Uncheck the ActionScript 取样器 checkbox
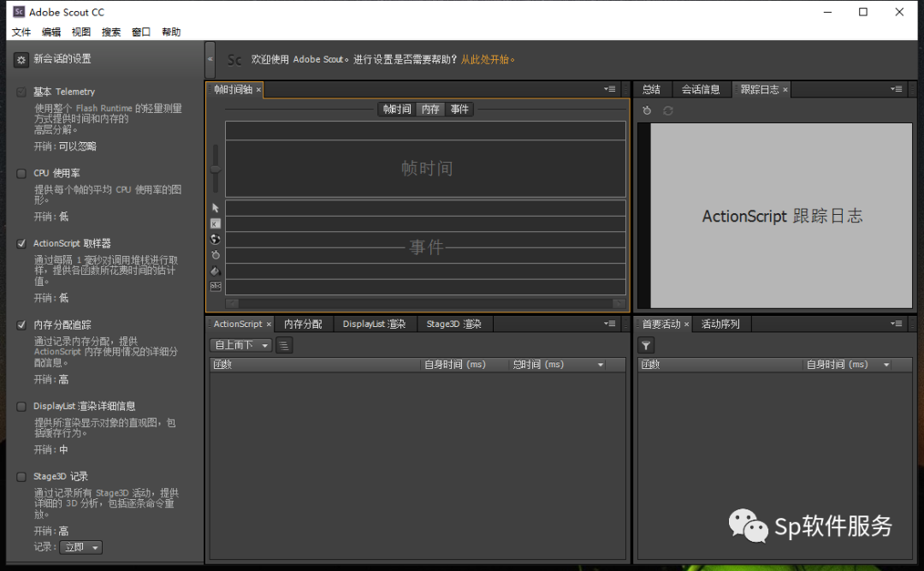This screenshot has width=924, height=571. tap(21, 244)
